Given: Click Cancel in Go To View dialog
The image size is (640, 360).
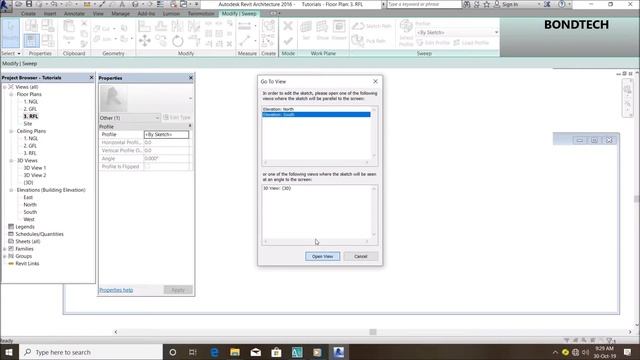Looking at the screenshot, I should click(360, 256).
